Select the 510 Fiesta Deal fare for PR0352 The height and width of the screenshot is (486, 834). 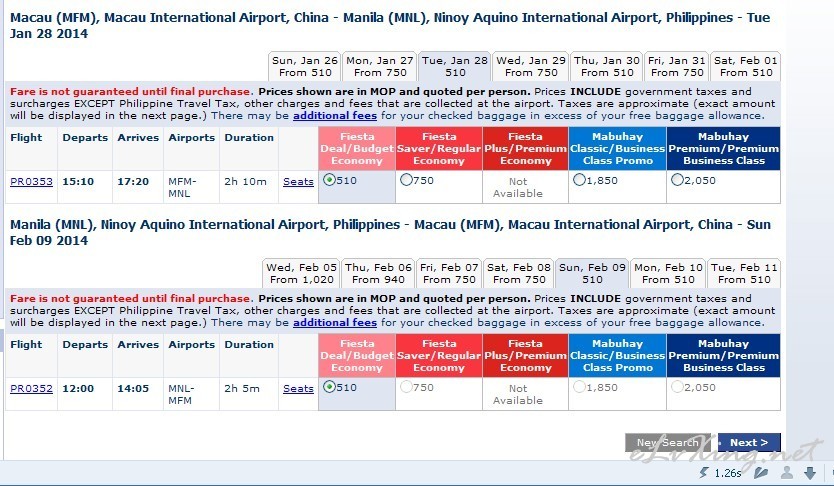(329, 387)
